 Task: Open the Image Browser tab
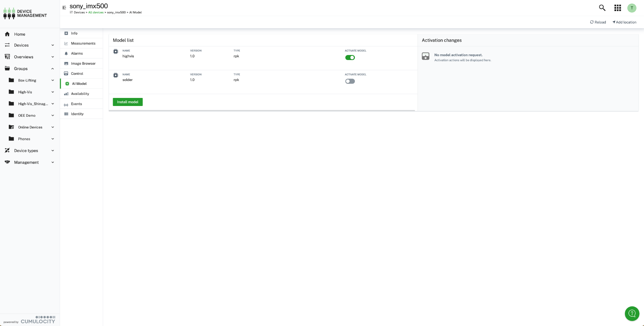click(x=83, y=63)
